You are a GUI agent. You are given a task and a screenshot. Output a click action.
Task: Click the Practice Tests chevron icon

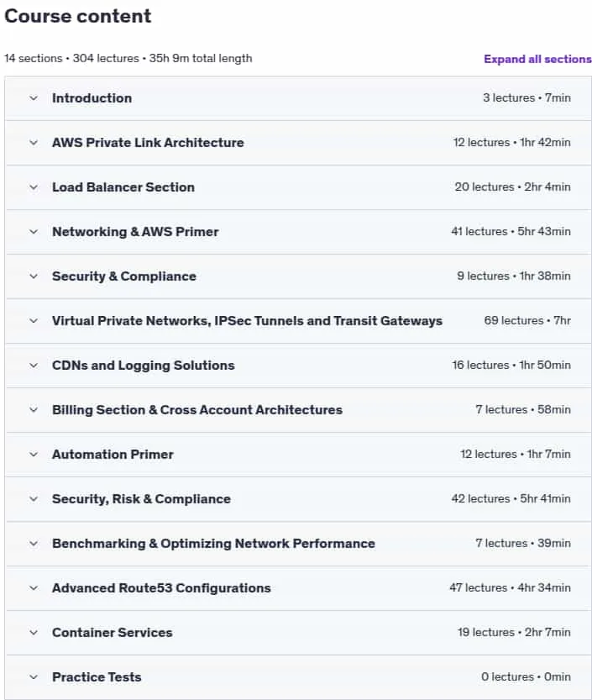click(34, 677)
